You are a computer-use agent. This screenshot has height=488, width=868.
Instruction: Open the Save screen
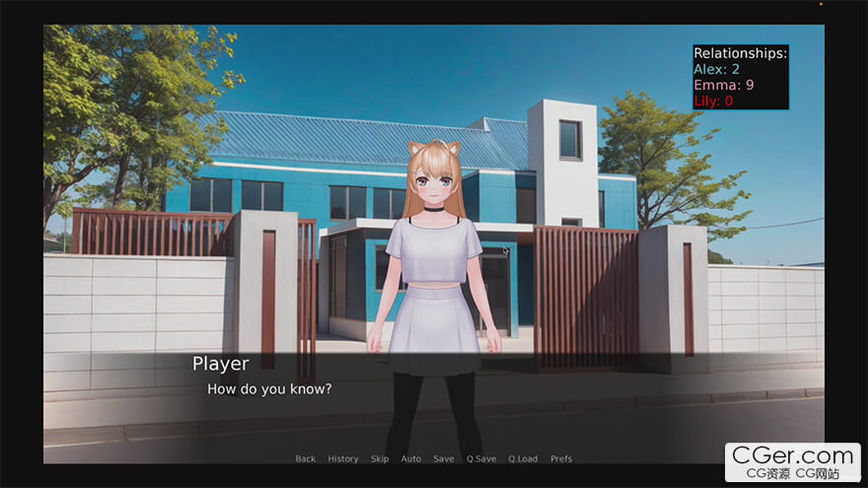[444, 458]
